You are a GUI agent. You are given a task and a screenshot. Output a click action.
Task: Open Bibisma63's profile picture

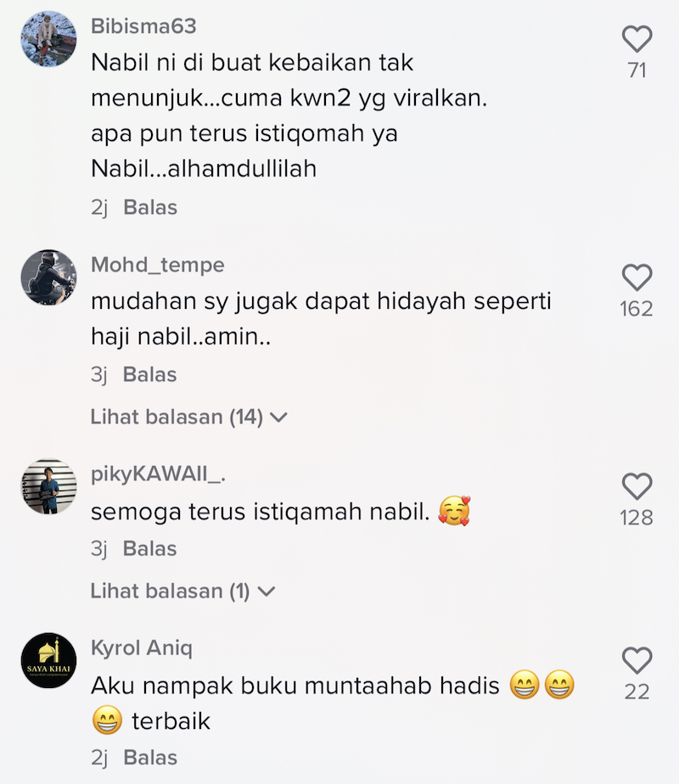[48, 39]
